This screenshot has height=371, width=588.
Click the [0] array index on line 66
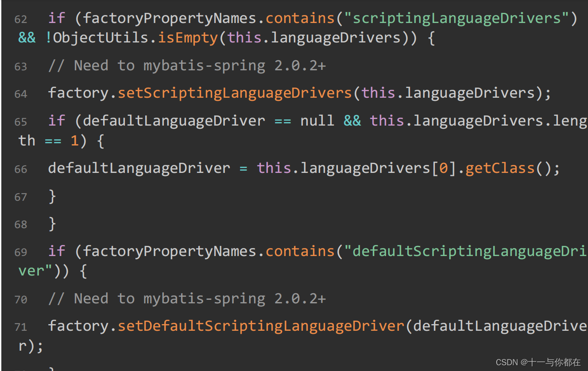[x=443, y=168]
